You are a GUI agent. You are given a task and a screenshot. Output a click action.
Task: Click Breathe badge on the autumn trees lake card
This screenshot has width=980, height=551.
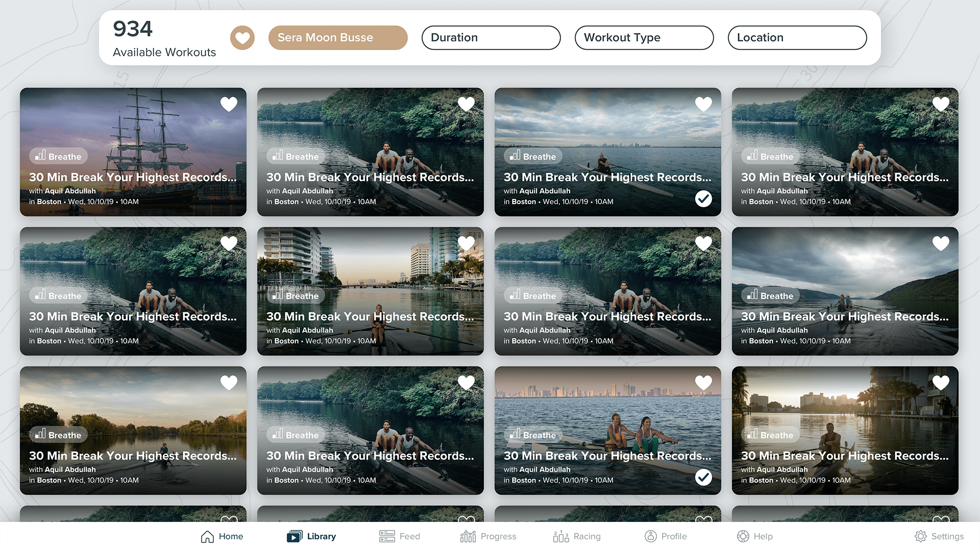58,435
